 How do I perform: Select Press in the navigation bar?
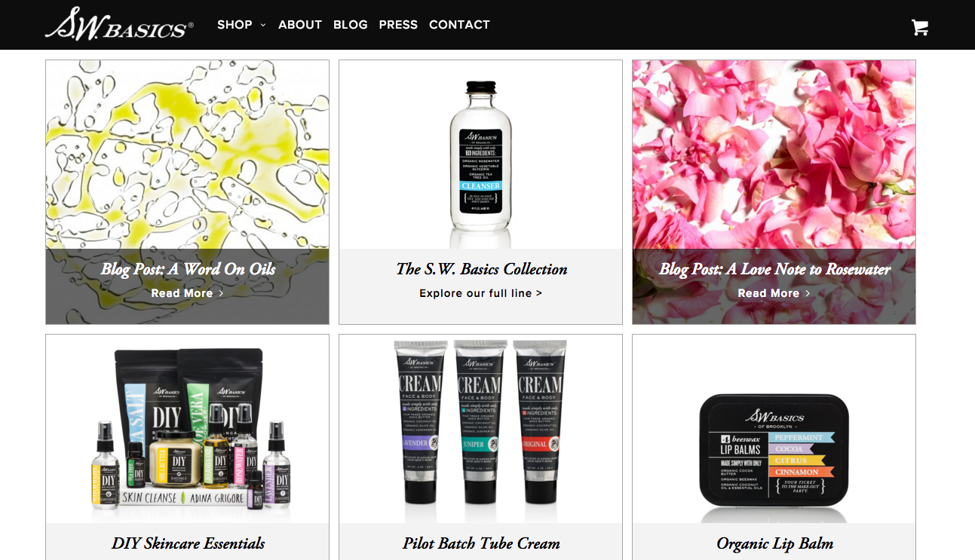[x=398, y=25]
